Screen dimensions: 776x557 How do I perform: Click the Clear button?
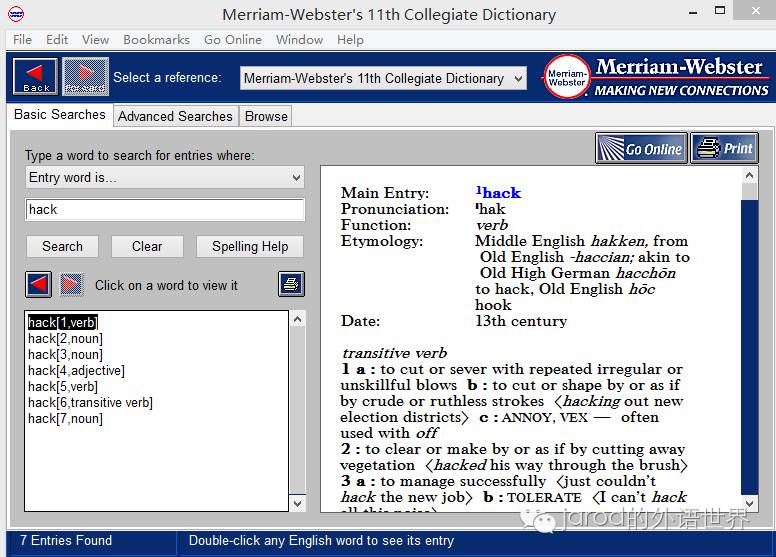pos(147,247)
